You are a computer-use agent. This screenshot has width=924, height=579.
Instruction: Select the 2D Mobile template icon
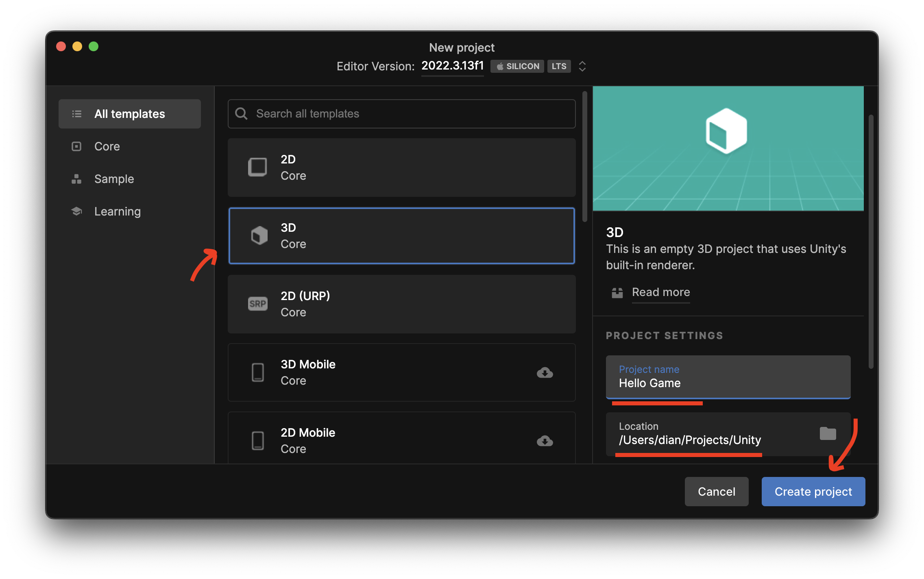coord(257,440)
